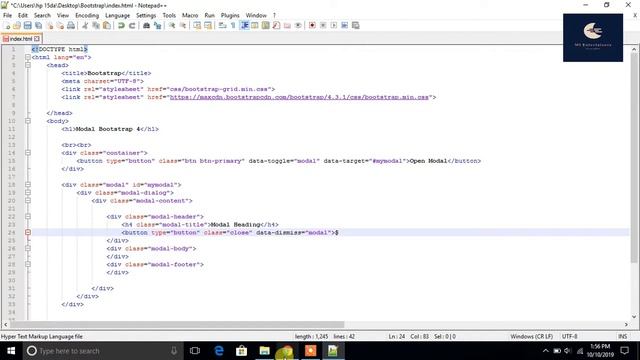The width and height of the screenshot is (640, 360).
Task: Collapse the body fold on line 10
Action: (28, 121)
